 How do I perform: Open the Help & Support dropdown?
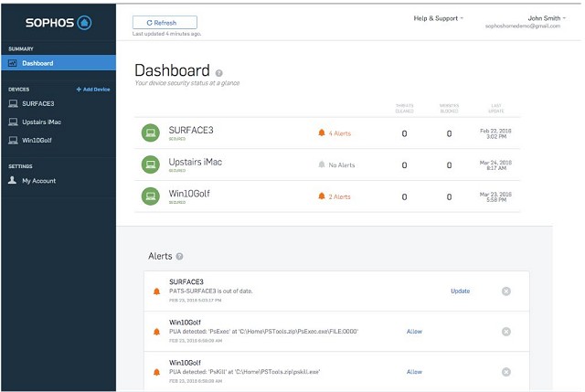point(439,18)
